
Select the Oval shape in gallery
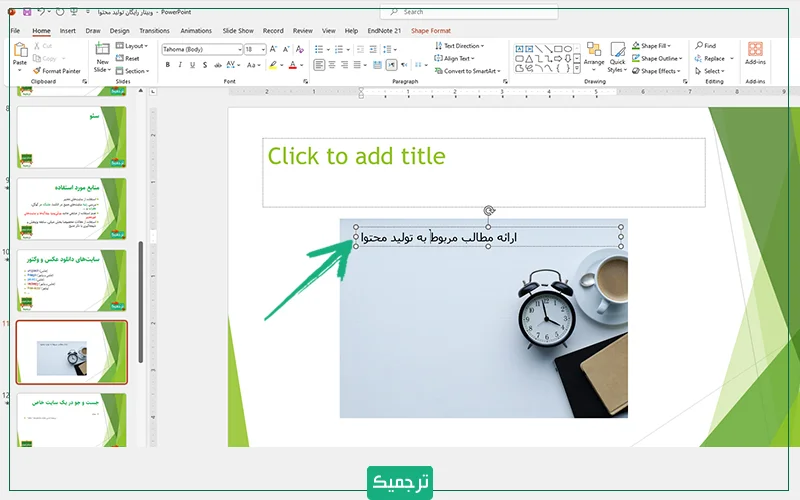pos(567,49)
